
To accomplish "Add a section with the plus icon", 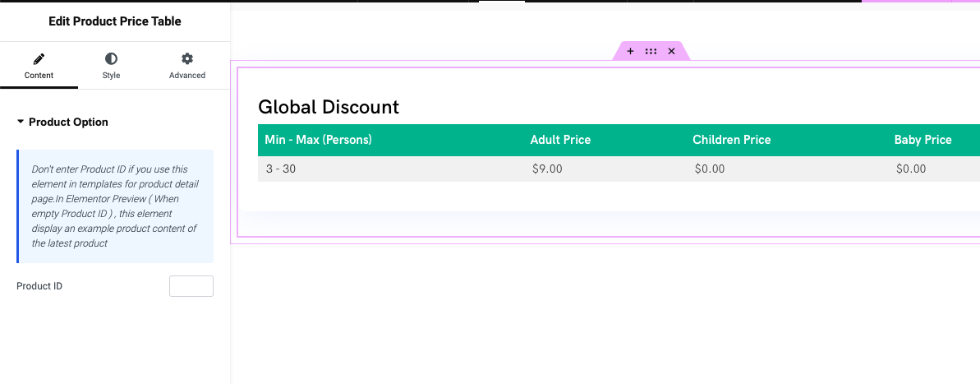I will (x=630, y=51).
